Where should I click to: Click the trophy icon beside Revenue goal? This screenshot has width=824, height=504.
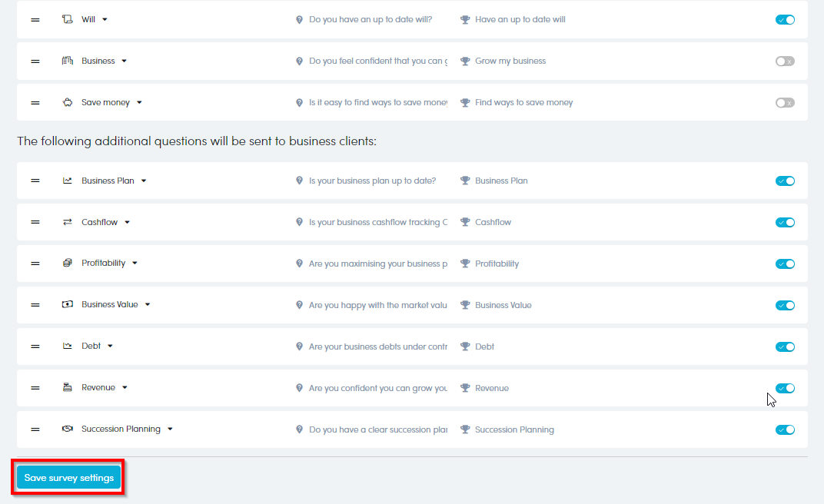point(465,389)
